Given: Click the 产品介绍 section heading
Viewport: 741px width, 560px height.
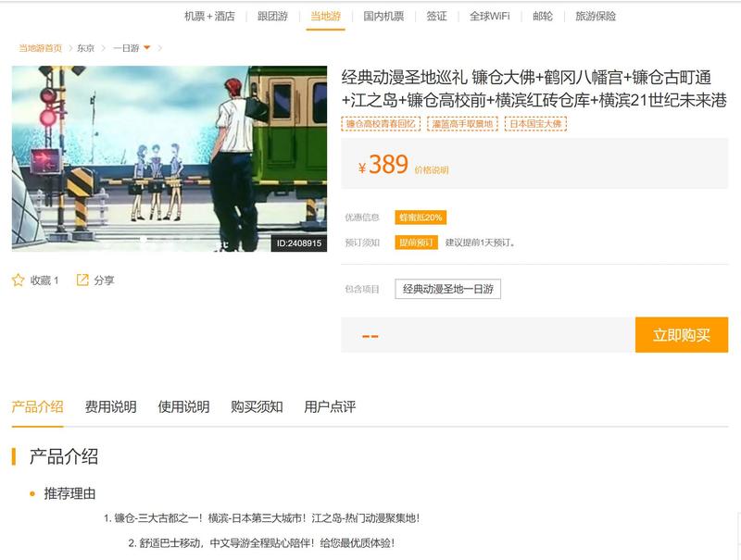Looking at the screenshot, I should point(64,456).
